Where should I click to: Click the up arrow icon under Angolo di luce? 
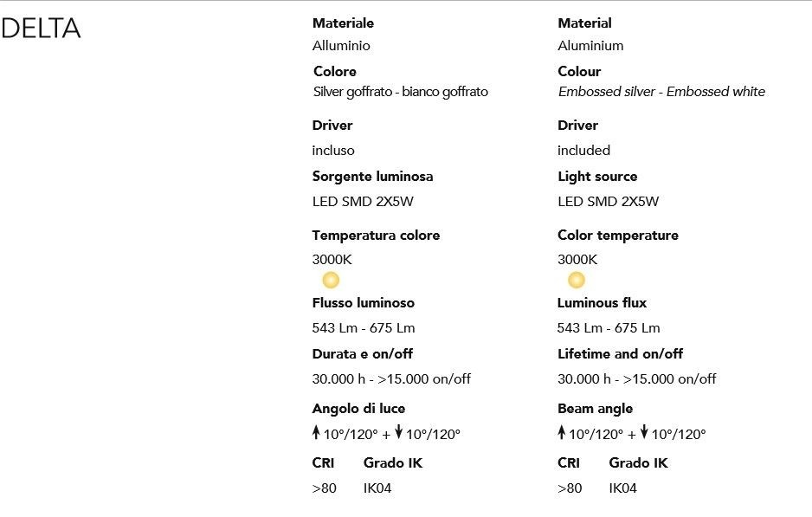[317, 433]
